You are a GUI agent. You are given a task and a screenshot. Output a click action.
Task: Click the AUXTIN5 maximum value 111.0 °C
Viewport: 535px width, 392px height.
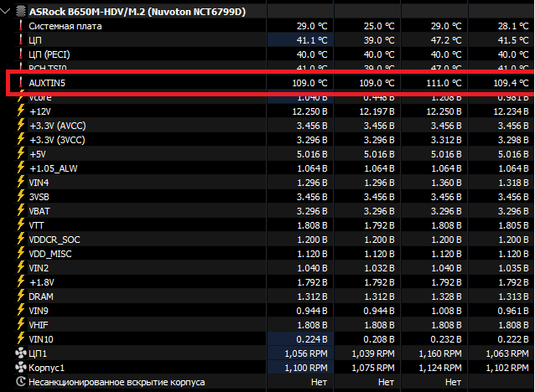click(x=444, y=83)
